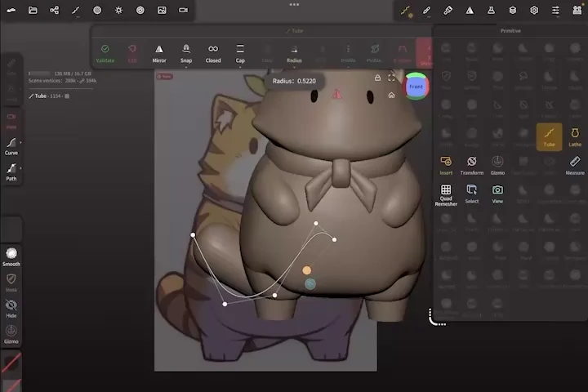
Task: Select the Tube primitive tool
Action: click(549, 137)
